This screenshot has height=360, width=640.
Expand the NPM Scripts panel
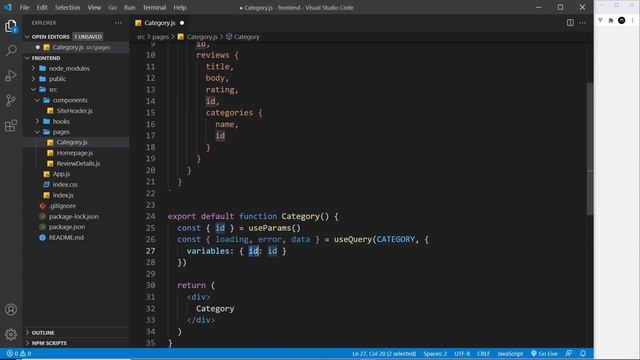(x=49, y=343)
